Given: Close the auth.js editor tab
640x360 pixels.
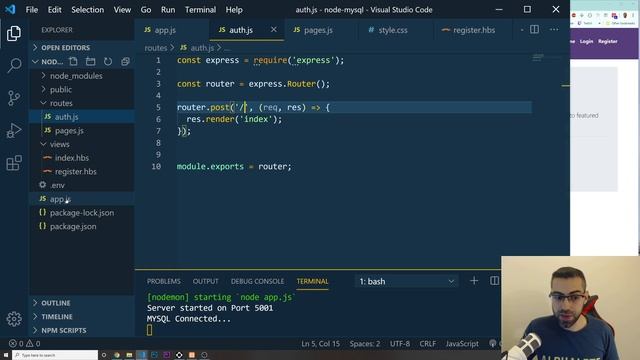Looking at the screenshot, I should point(273,29).
